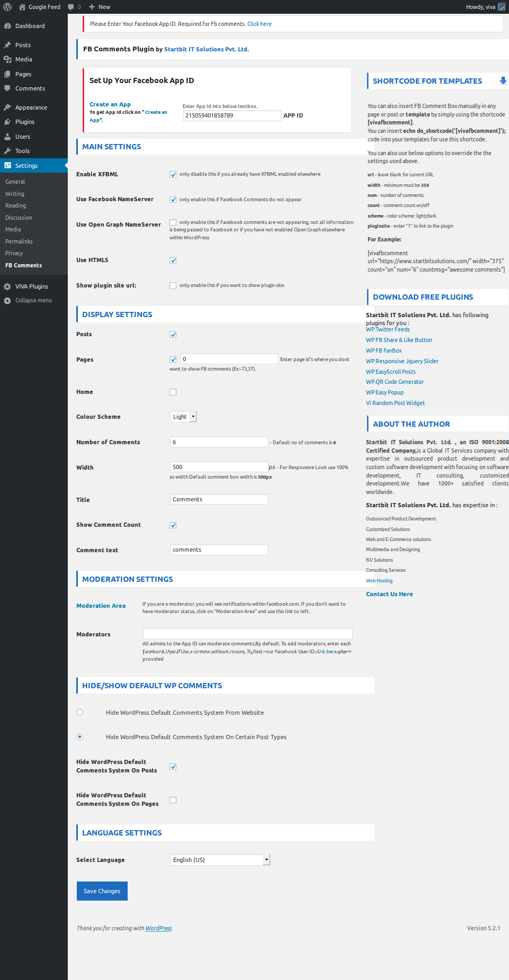Open the Moderation Area link
This screenshot has height=980, width=509.
[101, 606]
